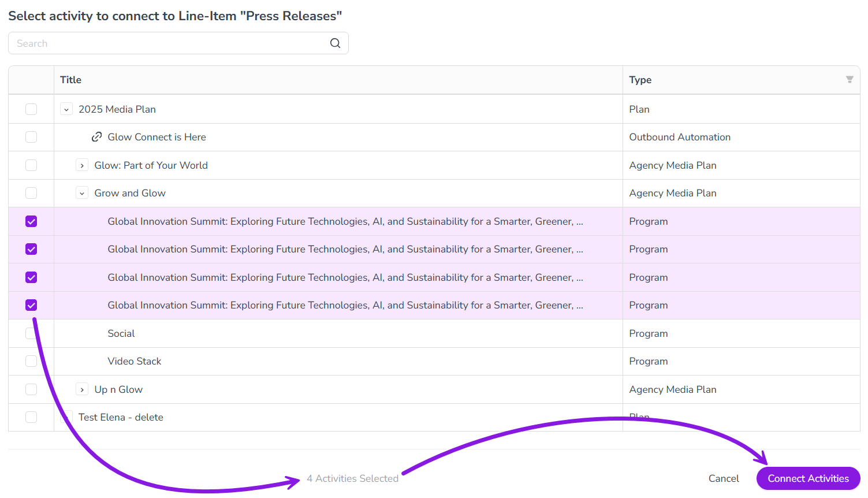Collapse the 2025 Media Plan row
868x498 pixels.
click(66, 109)
